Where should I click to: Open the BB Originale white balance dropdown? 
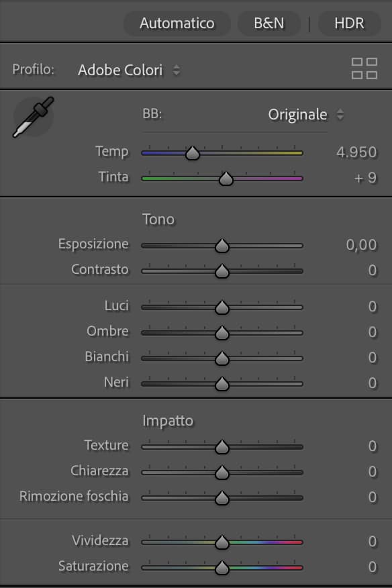tap(299, 114)
